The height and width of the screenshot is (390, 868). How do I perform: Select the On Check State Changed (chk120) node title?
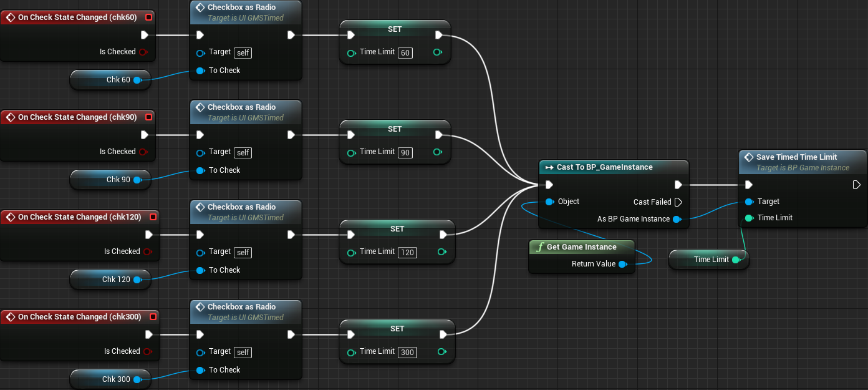point(80,217)
